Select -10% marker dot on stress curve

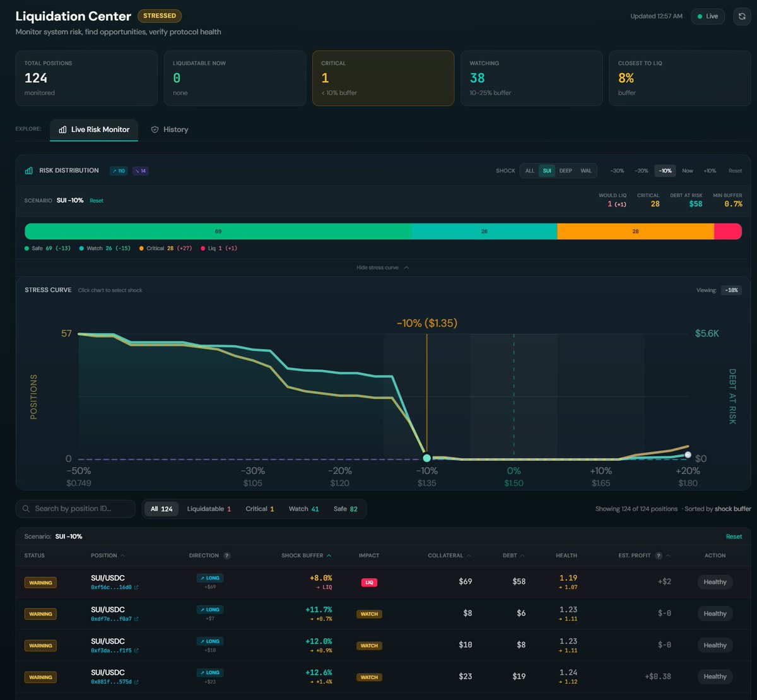click(x=427, y=458)
